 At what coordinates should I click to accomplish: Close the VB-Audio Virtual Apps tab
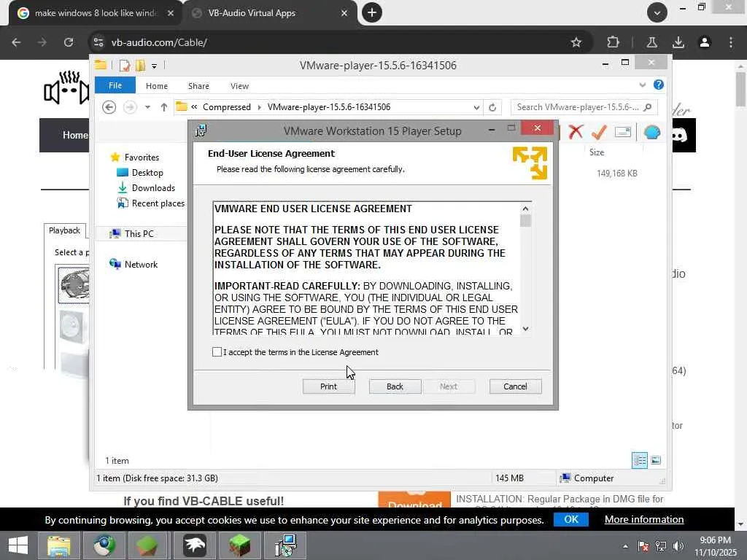click(344, 13)
